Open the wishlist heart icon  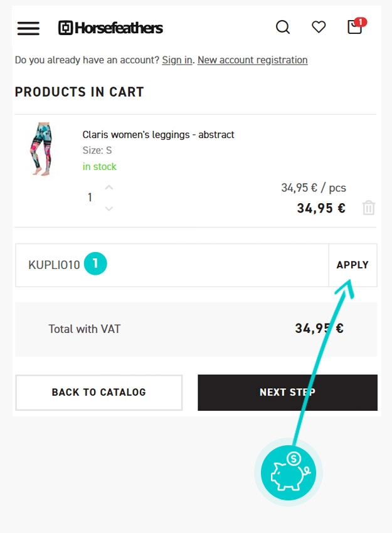(x=319, y=27)
